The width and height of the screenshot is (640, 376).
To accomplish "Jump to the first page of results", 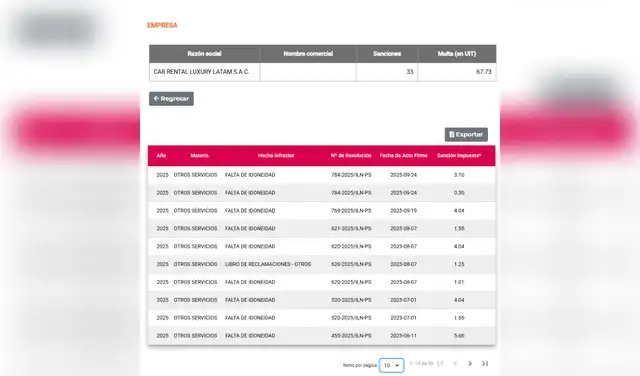I will click(x=441, y=363).
